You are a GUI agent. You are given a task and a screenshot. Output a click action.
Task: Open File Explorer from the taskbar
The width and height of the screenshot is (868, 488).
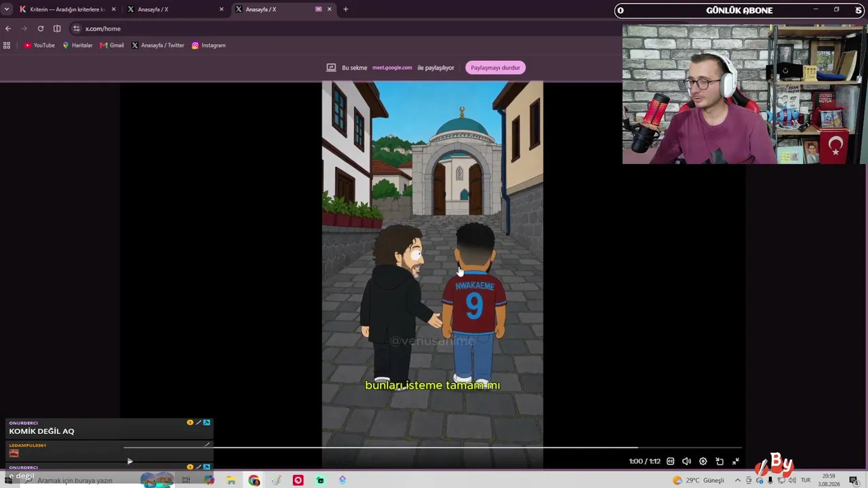(231, 481)
